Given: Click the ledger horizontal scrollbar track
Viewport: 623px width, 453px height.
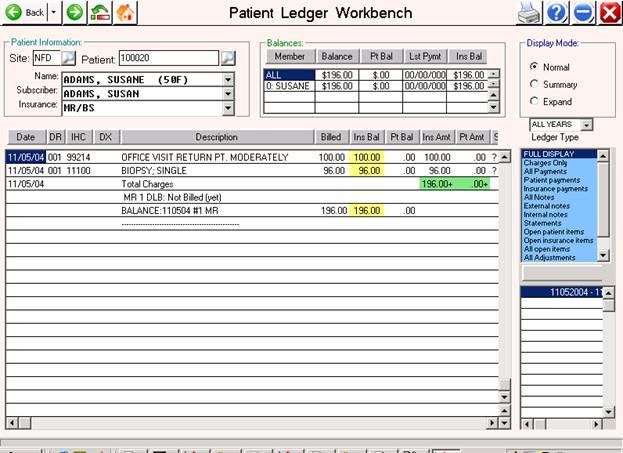Looking at the screenshot, I should click(x=250, y=422).
